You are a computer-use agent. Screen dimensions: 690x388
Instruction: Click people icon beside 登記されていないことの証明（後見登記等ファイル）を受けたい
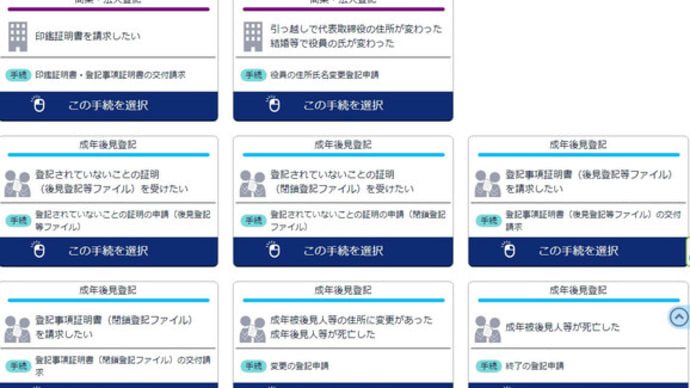point(18,183)
